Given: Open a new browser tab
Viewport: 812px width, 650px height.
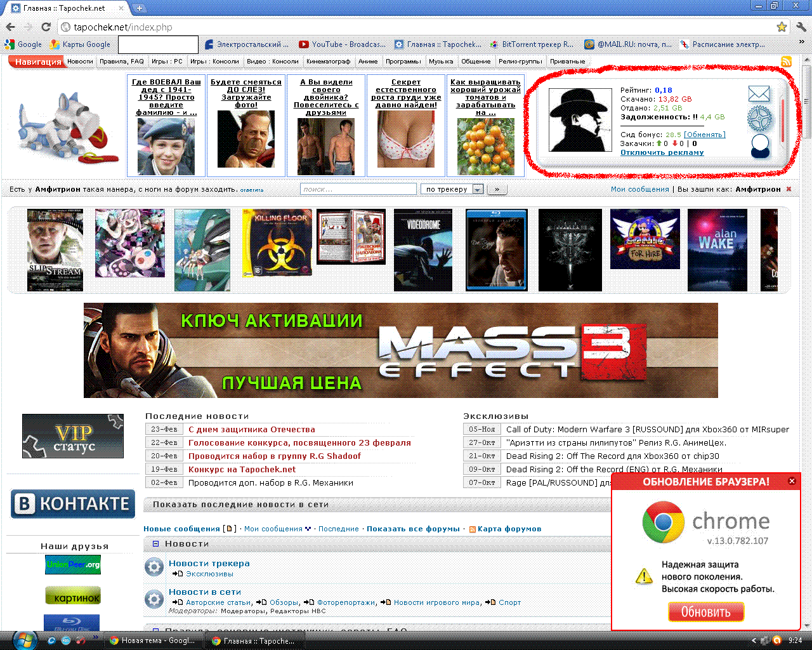Looking at the screenshot, I should (x=140, y=8).
